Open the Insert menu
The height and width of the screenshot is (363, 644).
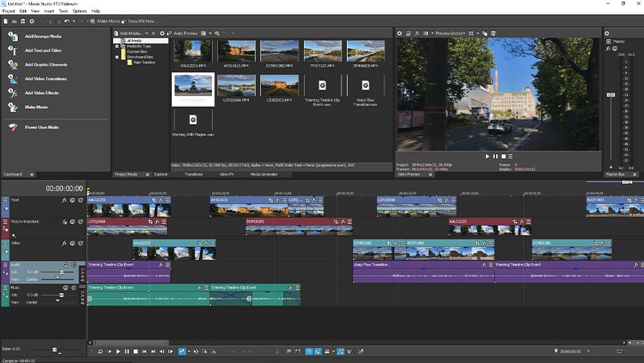49,11
